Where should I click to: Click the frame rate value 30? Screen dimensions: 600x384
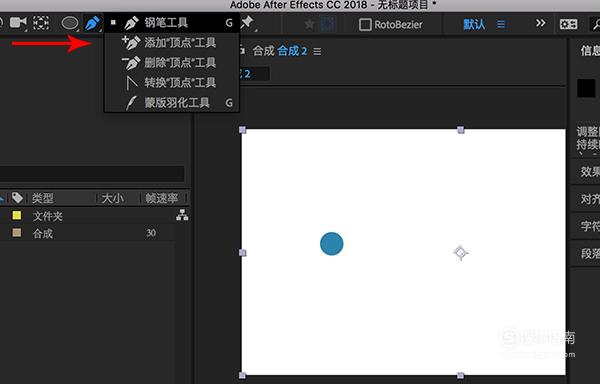(151, 233)
